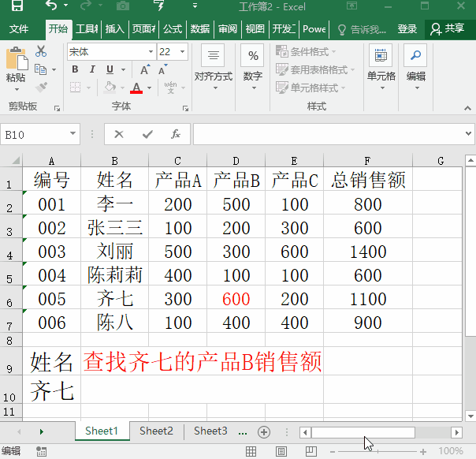Click the vertical scrollbar down arrow
This screenshot has height=459, width=476.
[470, 416]
